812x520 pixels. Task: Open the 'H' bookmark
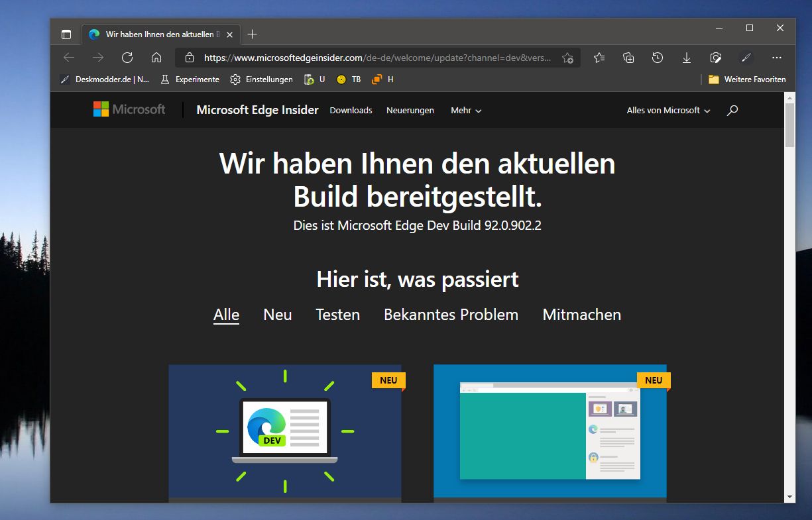tap(382, 79)
